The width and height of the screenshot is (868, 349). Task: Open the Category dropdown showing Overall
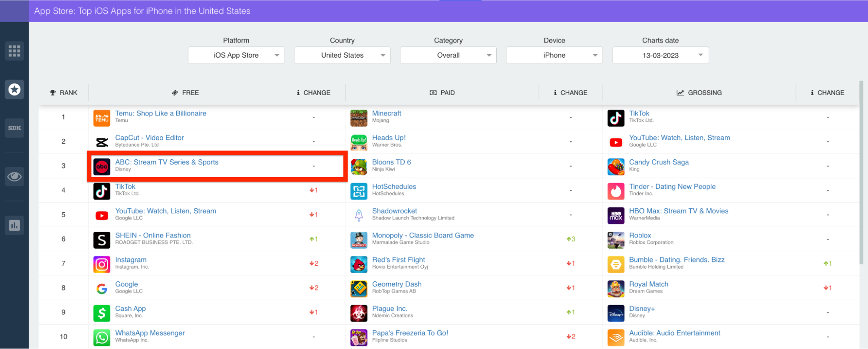(448, 55)
